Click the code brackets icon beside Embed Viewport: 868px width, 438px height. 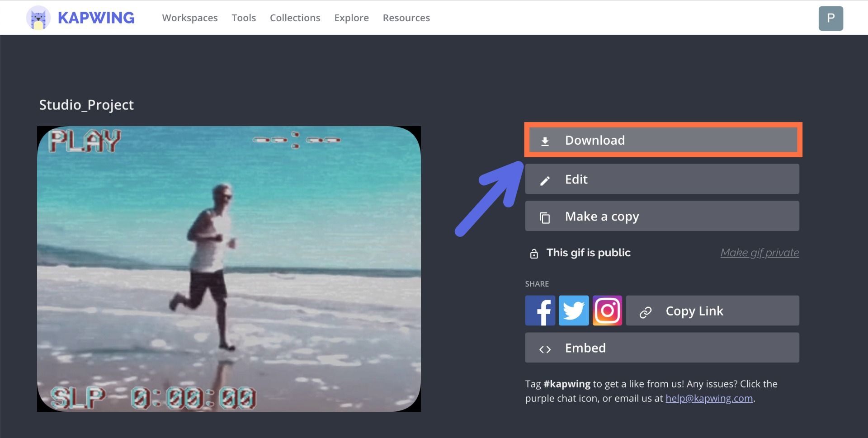(545, 349)
